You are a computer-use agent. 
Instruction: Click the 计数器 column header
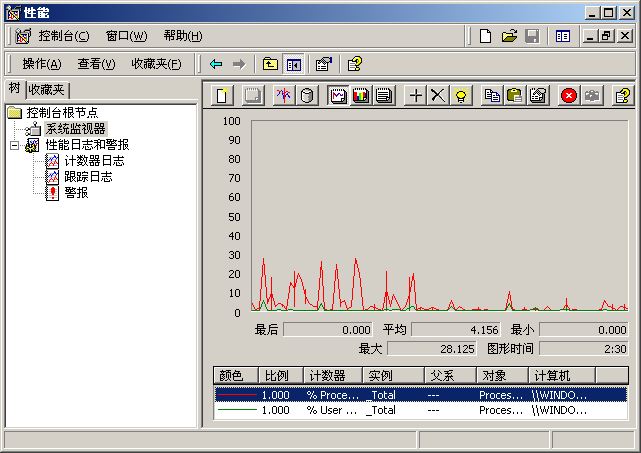pos(331,375)
